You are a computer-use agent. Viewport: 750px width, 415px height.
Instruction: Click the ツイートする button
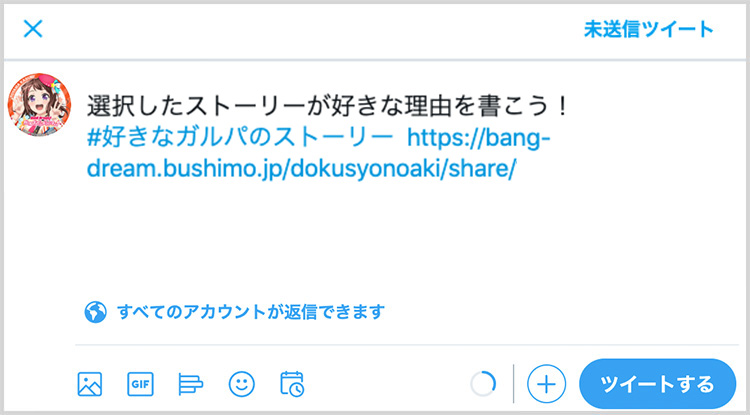(x=657, y=384)
